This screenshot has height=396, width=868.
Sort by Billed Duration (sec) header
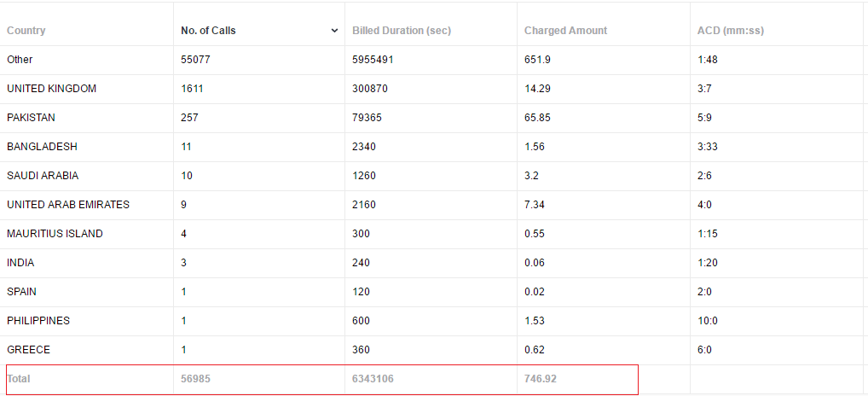402,31
